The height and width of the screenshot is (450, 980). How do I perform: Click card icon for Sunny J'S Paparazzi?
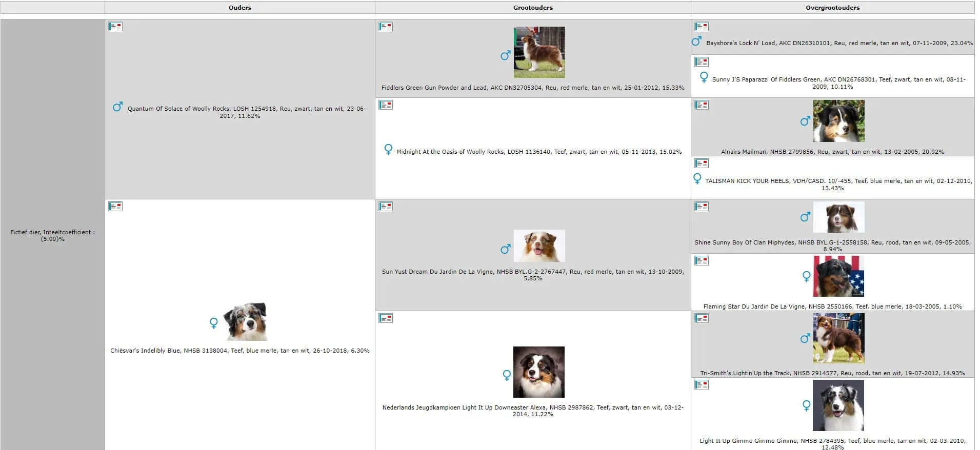702,62
